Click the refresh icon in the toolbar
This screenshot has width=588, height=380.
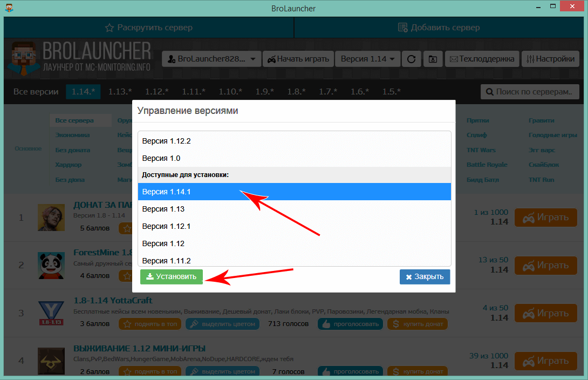(x=411, y=59)
